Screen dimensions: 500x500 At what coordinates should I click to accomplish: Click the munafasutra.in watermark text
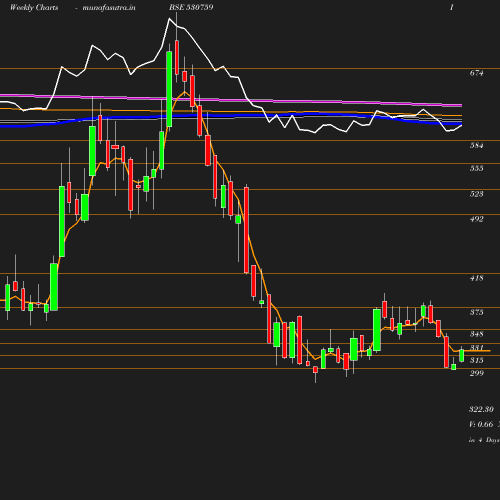(x=109, y=7)
